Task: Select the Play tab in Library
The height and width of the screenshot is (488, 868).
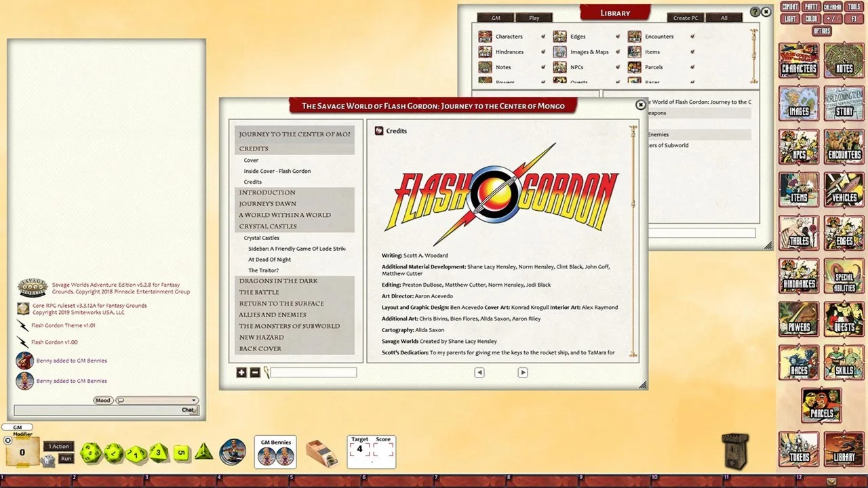Action: (x=534, y=18)
